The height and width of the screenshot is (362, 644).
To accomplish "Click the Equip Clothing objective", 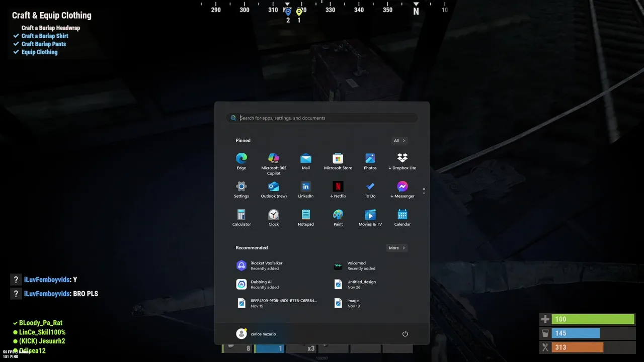I will point(39,52).
